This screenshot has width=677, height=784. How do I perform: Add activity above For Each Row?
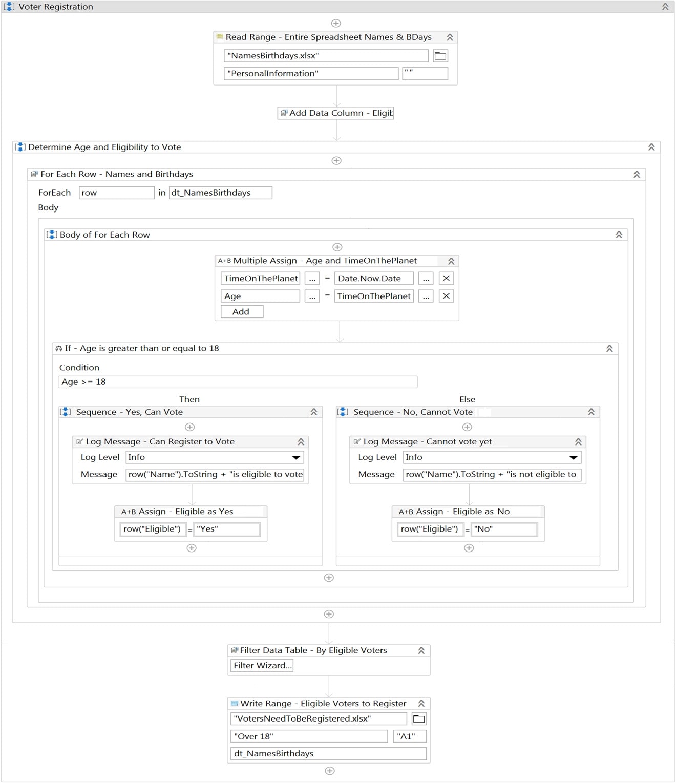coord(336,161)
